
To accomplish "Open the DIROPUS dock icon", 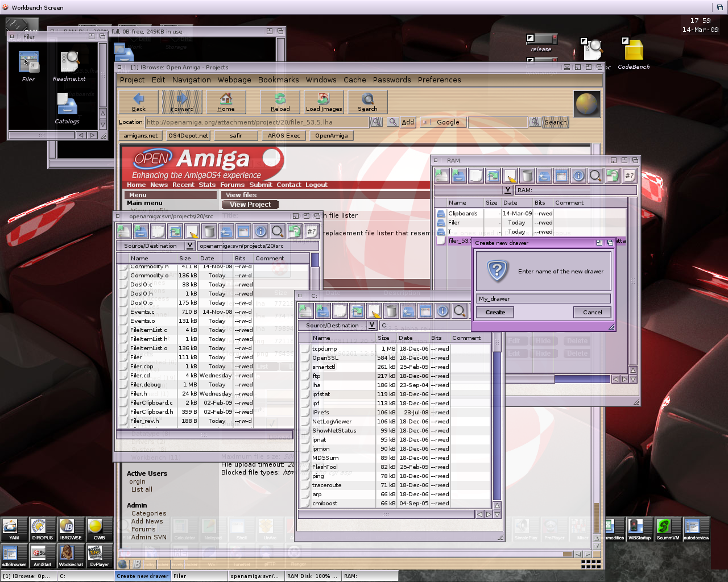I will tap(43, 529).
